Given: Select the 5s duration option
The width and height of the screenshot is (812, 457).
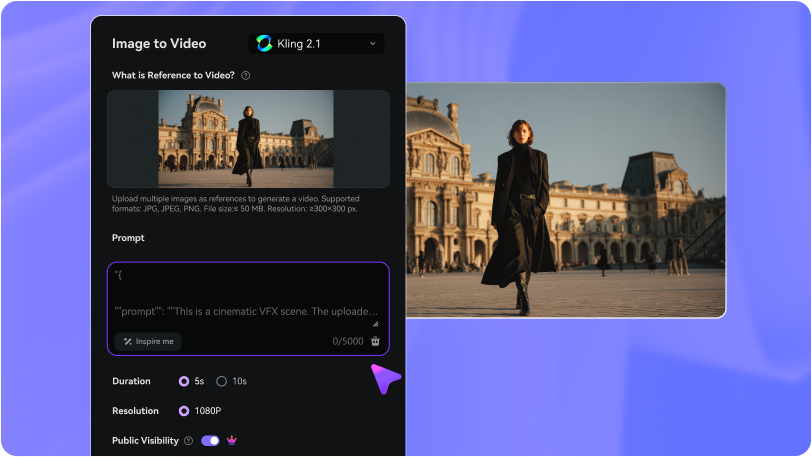Looking at the screenshot, I should point(192,381).
